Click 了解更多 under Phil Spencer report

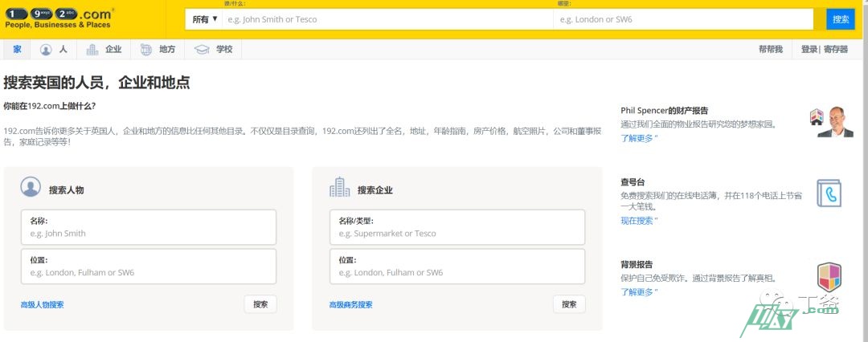[639, 138]
